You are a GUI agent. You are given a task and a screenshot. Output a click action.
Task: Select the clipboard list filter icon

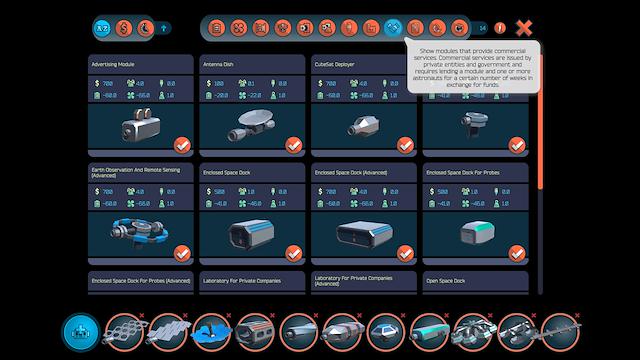(x=217, y=28)
